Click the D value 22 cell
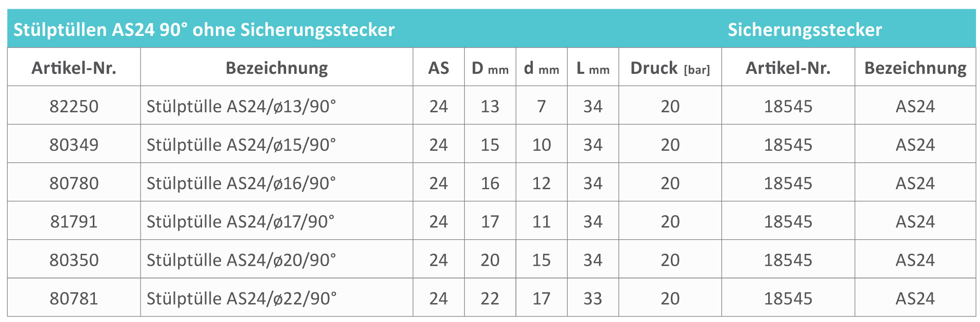The height and width of the screenshot is (322, 980). (490, 298)
